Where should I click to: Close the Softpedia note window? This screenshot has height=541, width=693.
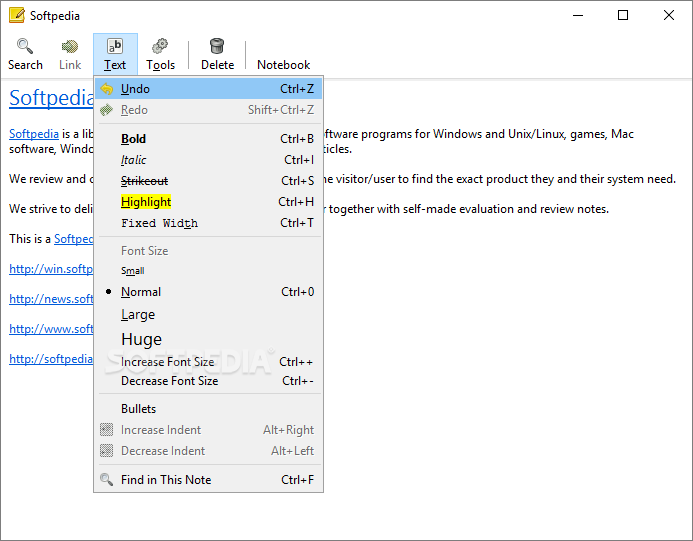point(669,15)
